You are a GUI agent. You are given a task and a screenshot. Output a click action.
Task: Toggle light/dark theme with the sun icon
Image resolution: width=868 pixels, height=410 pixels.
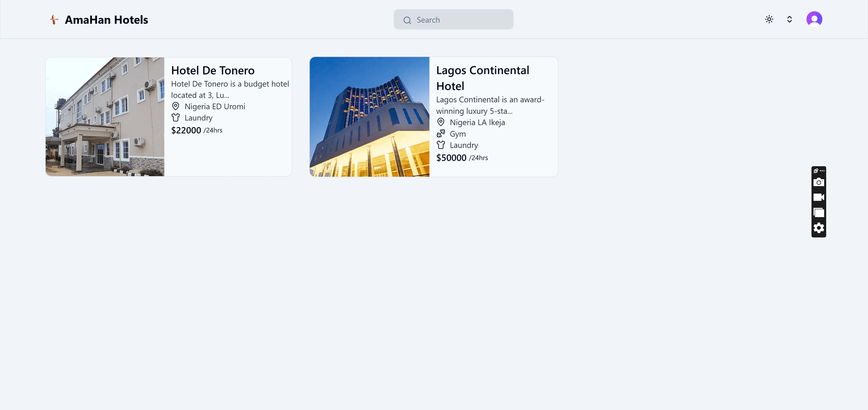click(x=769, y=19)
